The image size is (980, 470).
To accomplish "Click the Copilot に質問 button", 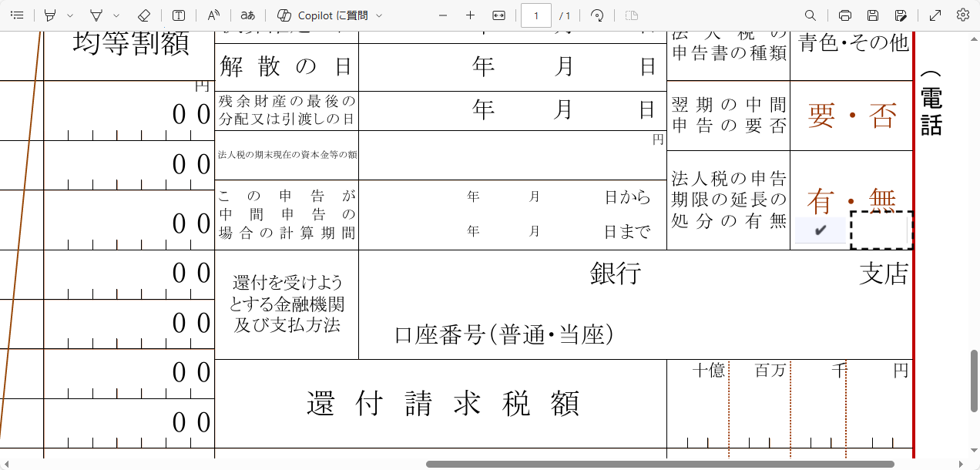I will click(x=322, y=15).
